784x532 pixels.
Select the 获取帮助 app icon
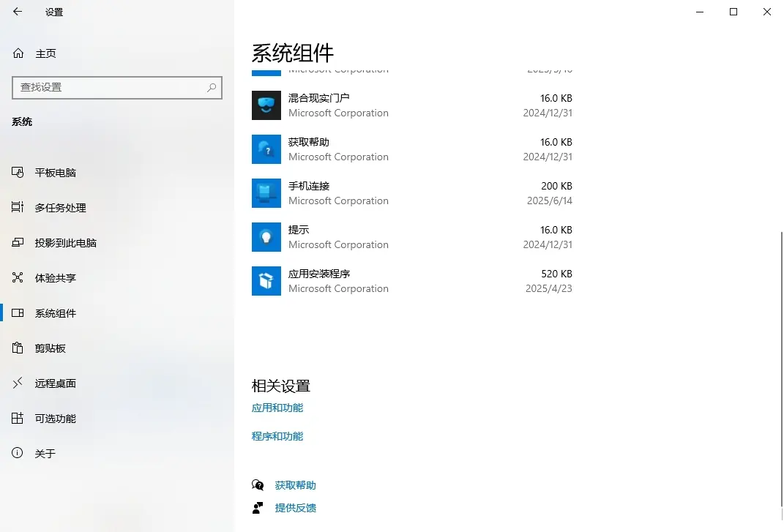click(x=266, y=149)
